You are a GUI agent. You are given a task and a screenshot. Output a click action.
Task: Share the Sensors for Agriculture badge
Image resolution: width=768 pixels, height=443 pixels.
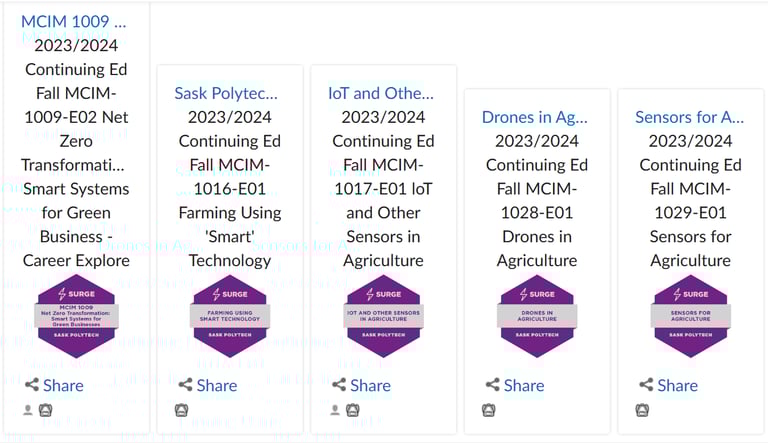pyautogui.click(x=669, y=385)
